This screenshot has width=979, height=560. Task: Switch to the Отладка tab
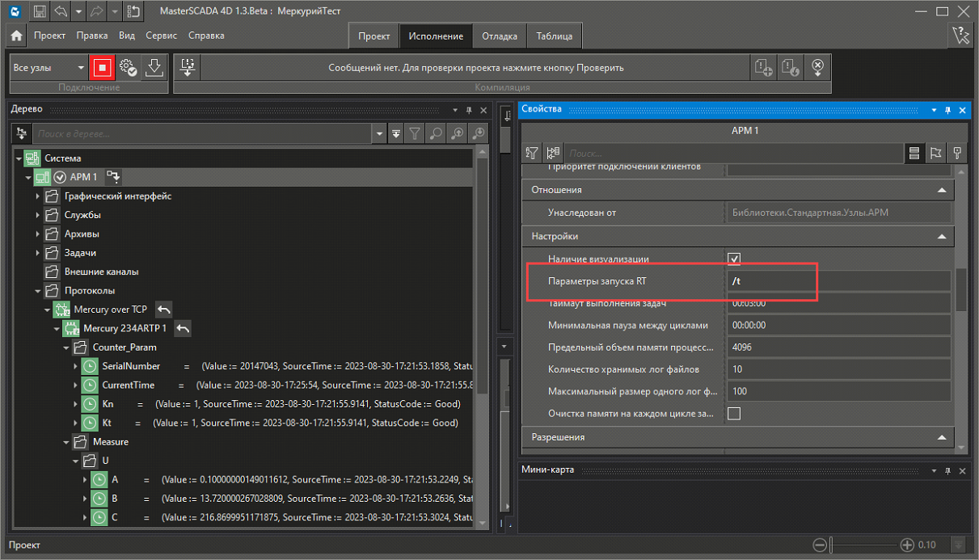pyautogui.click(x=499, y=36)
